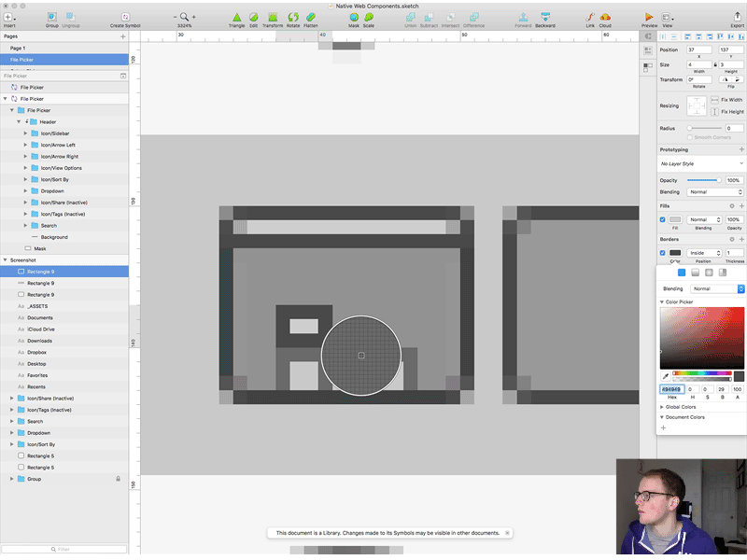Select the Scale tool
The image size is (747, 560).
371,16
